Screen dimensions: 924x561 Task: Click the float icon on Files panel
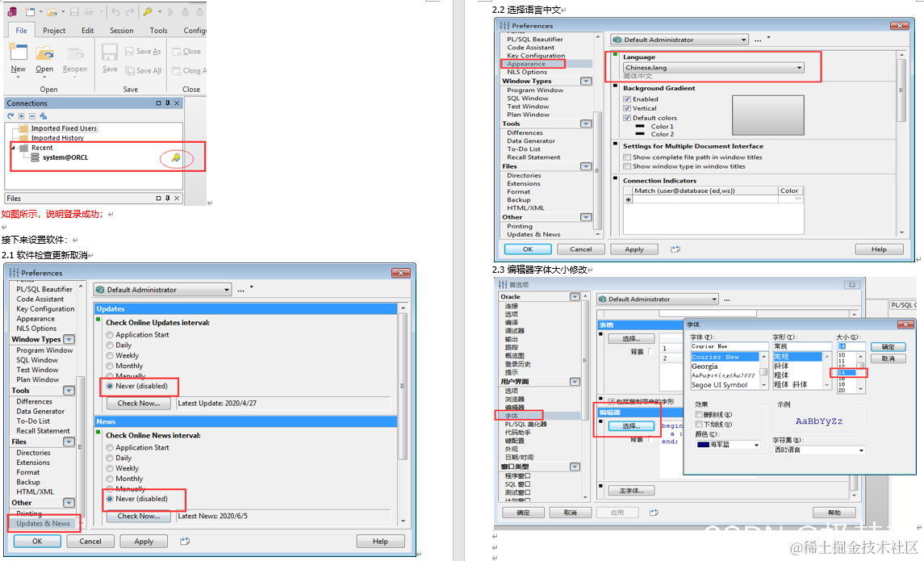[158, 199]
